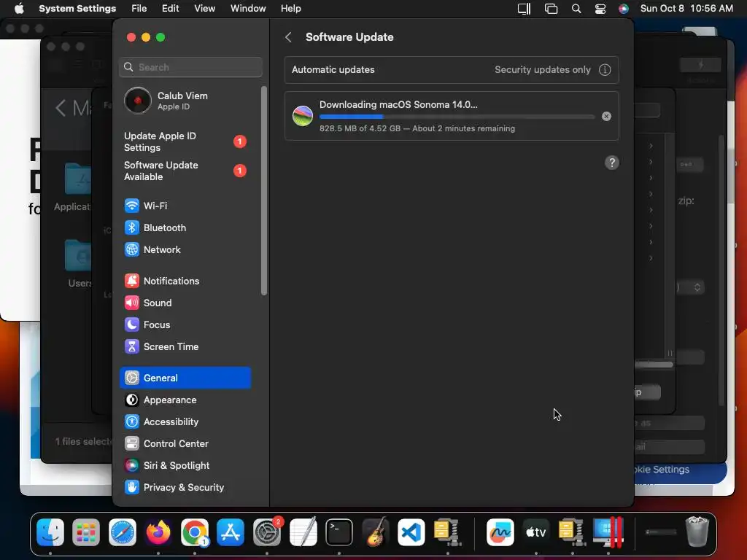Open Screen Time settings
Screen dimensions: 747x560
click(x=185, y=346)
